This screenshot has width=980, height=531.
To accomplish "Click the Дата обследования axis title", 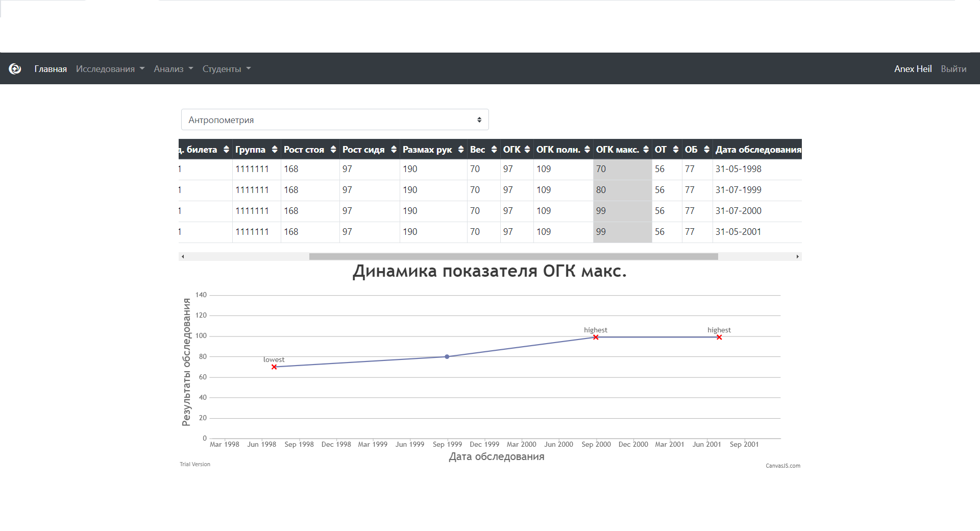I will click(497, 456).
